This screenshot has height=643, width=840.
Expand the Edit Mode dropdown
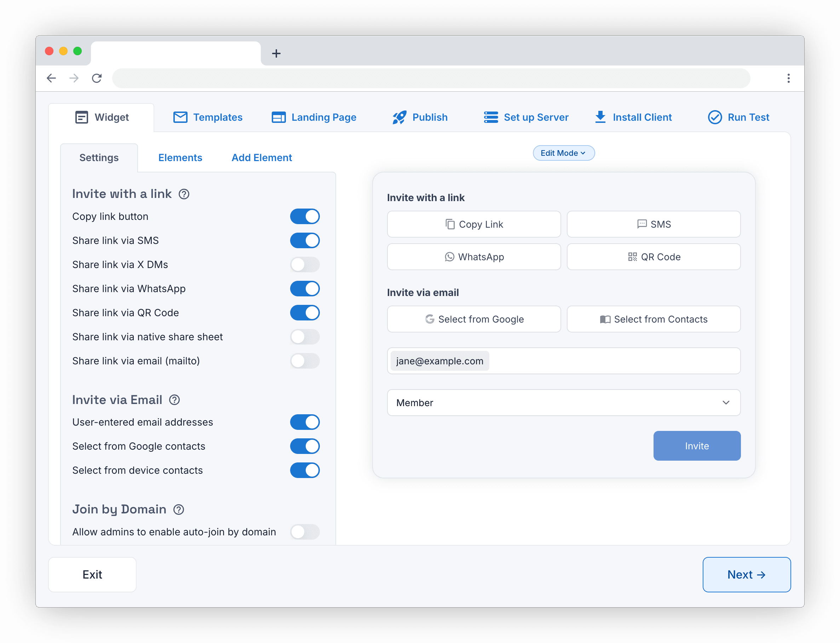(x=563, y=153)
